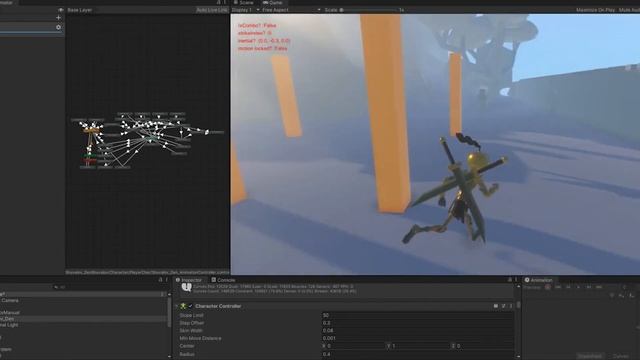Toggle the Animator eye visibility icon
Screen dimensions: 640x360
tap(61, 10)
